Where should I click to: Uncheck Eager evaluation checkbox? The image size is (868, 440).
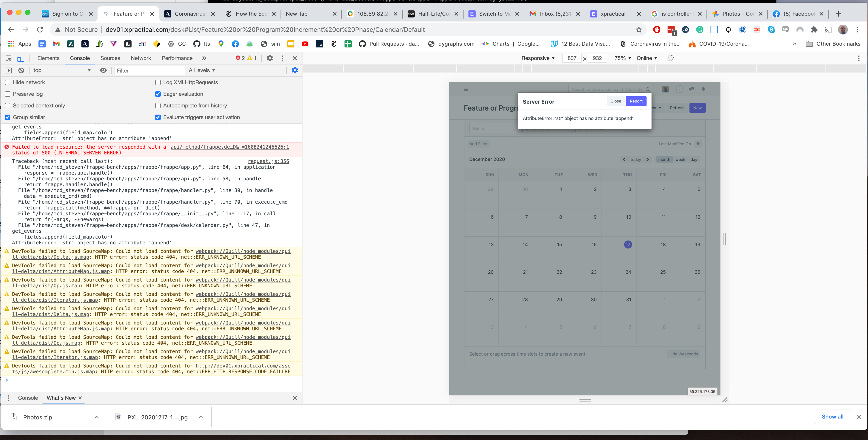click(158, 94)
